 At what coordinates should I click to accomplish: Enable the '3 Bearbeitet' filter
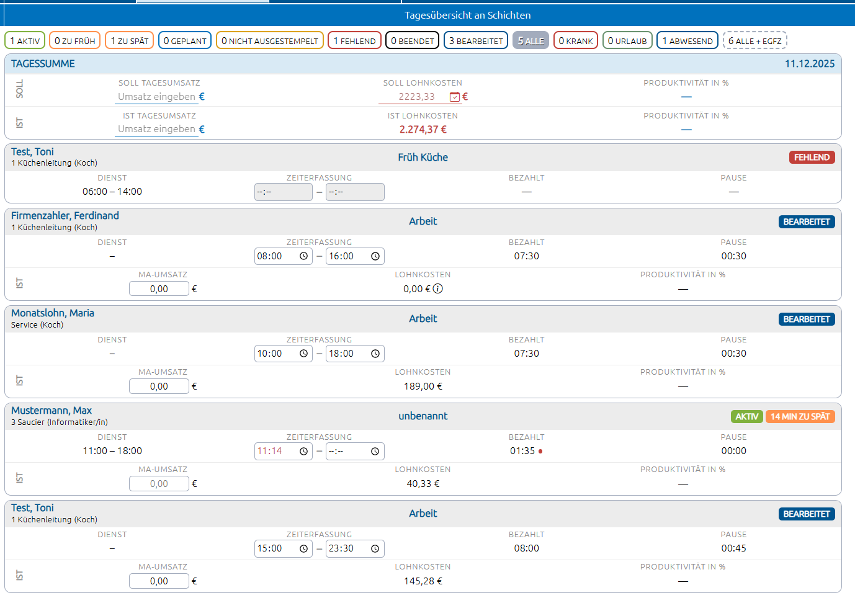(x=476, y=41)
